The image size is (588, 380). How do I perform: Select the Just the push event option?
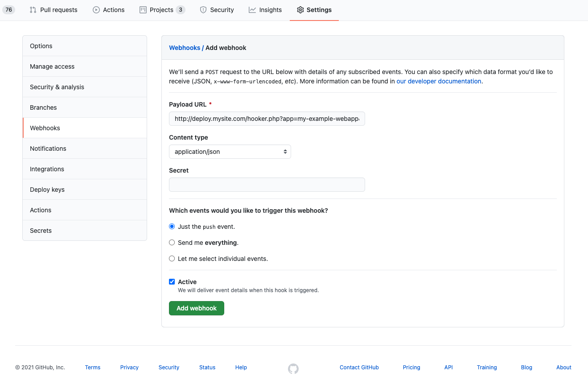click(172, 226)
